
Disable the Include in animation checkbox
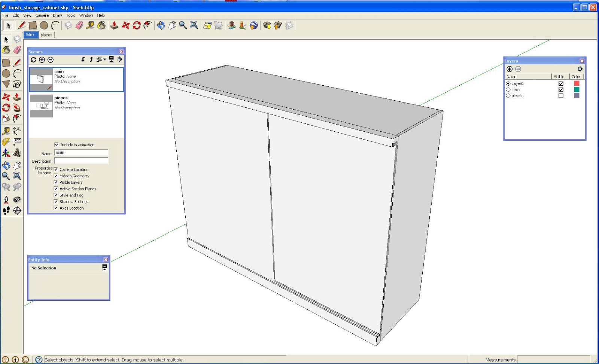click(x=56, y=145)
